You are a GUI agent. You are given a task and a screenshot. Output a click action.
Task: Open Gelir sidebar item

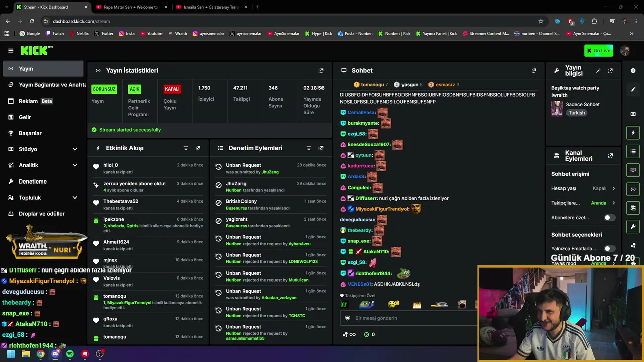pos(43,117)
